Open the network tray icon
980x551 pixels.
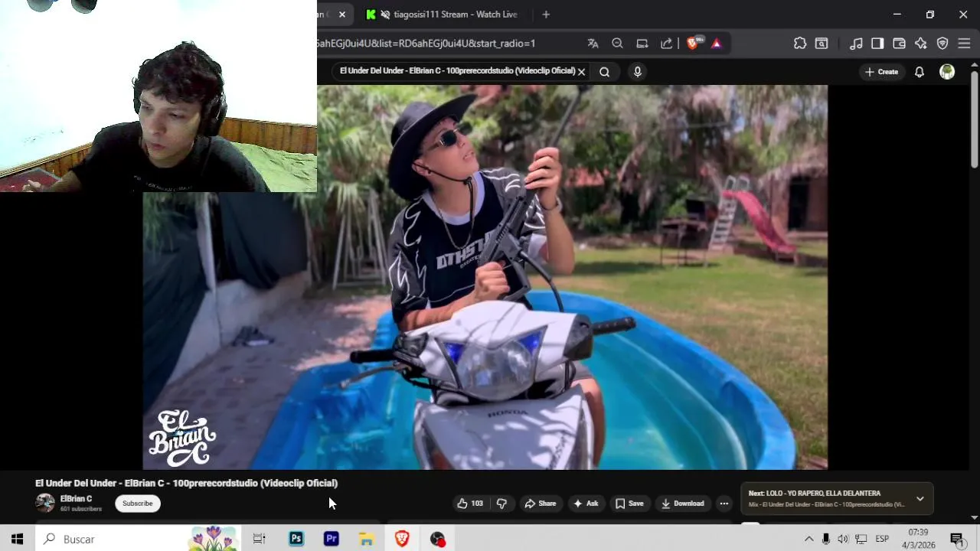click(x=861, y=540)
